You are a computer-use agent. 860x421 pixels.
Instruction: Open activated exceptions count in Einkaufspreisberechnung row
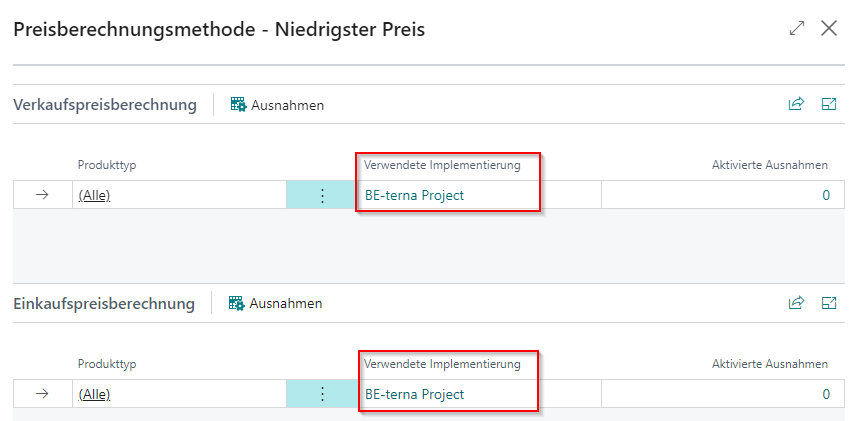826,394
